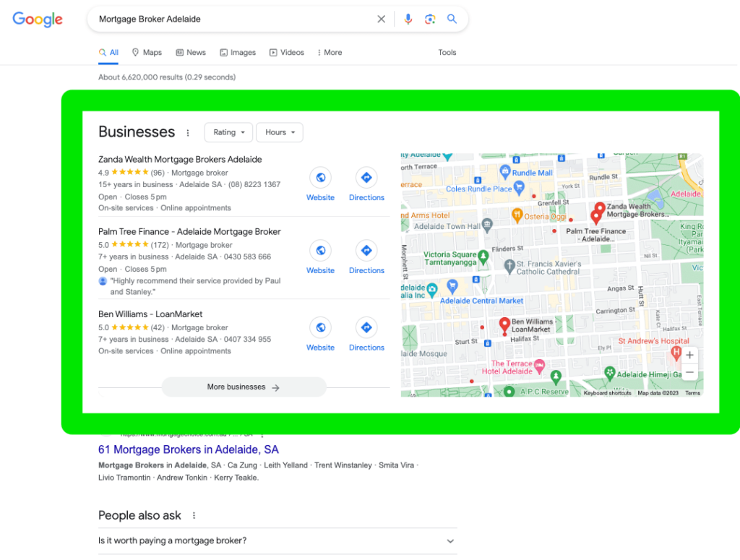The image size is (740, 560).
Task: Open the Rating filter dropdown
Action: coord(228,132)
